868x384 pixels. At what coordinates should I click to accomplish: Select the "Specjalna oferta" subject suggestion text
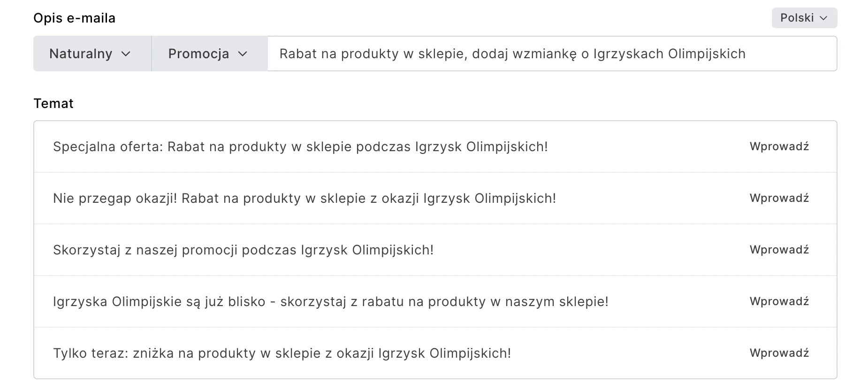coord(300,147)
